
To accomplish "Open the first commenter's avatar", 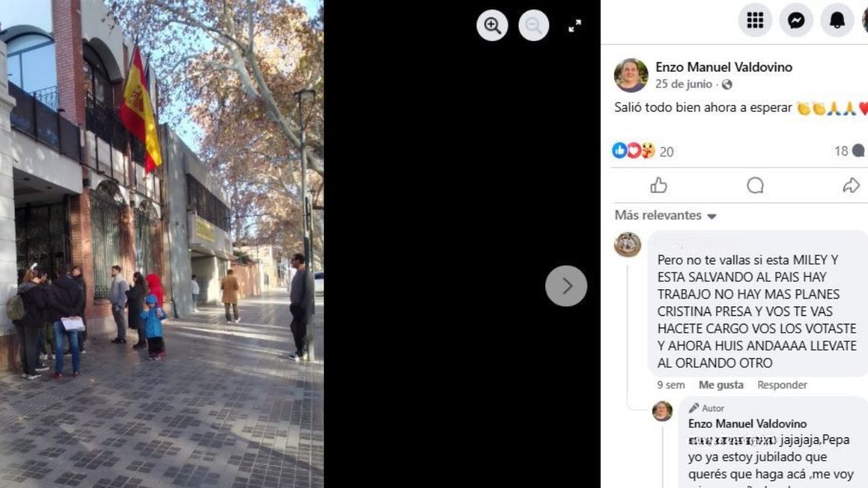I will [x=628, y=245].
